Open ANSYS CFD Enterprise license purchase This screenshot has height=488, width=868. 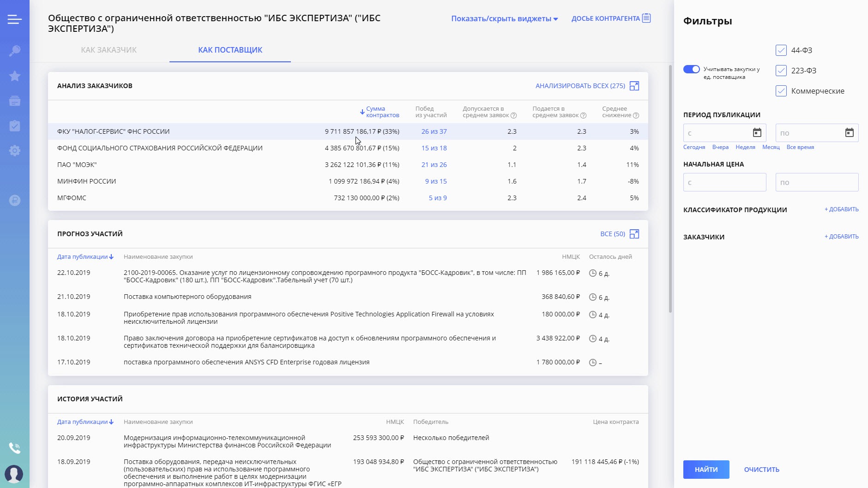(x=247, y=362)
